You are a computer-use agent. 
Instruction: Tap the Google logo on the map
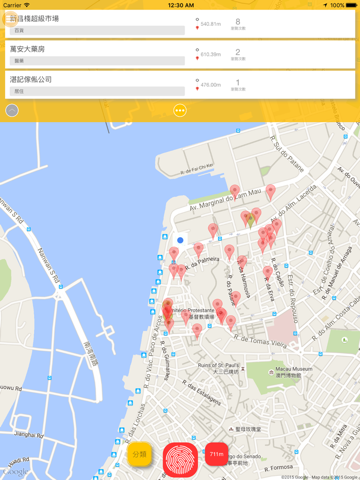[x=16, y=472]
